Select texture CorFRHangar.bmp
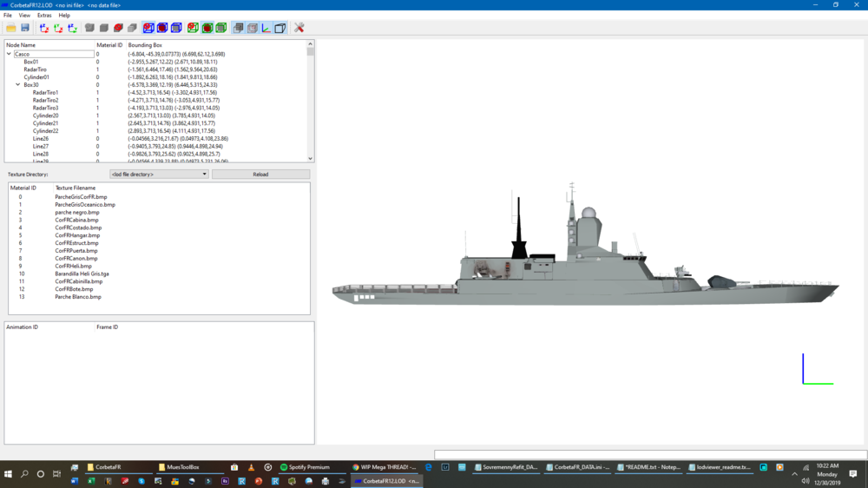The image size is (868, 488). (77, 235)
